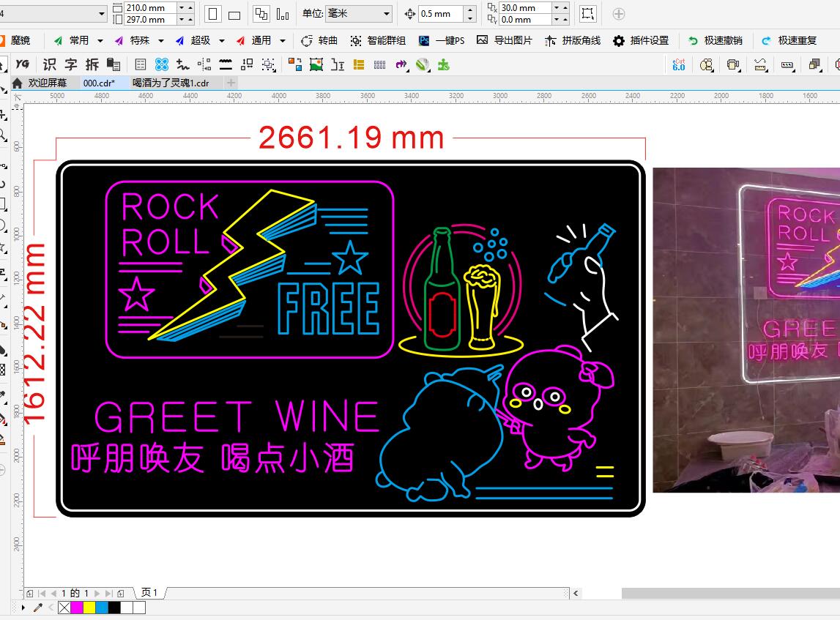
Task: Add a page after using right page-plus icon
Action: click(x=121, y=593)
